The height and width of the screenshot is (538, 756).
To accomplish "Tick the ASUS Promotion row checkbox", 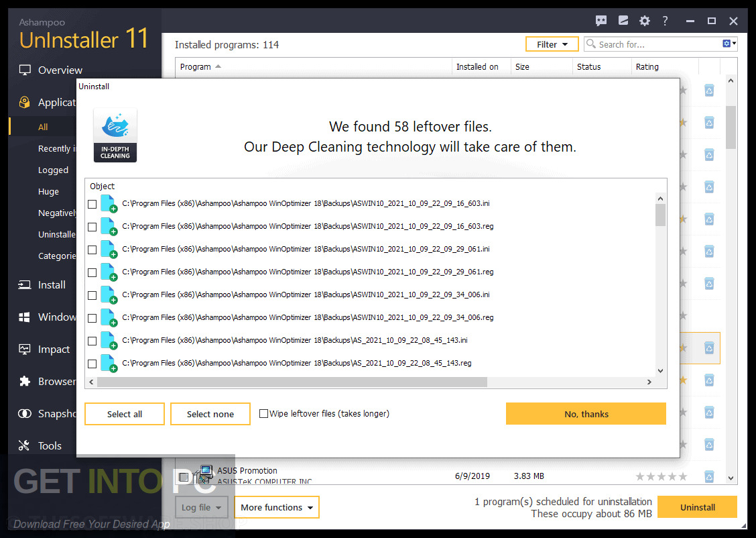I will pyautogui.click(x=184, y=477).
